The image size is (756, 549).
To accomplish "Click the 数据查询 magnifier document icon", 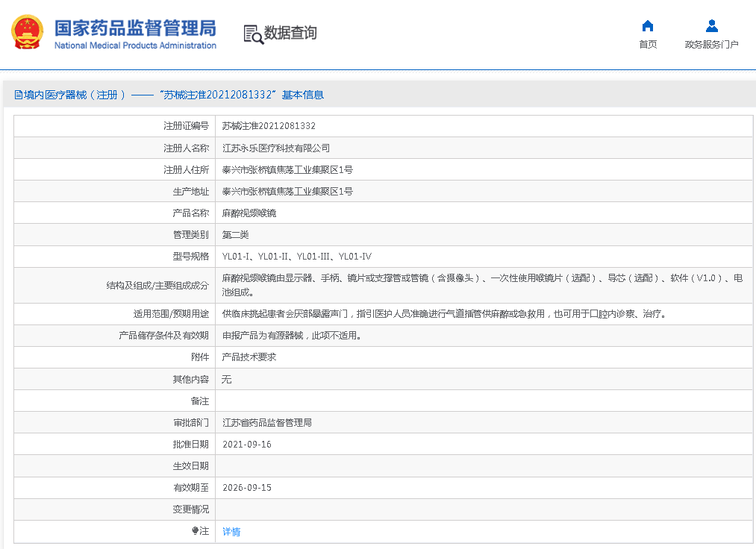I will 253,34.
